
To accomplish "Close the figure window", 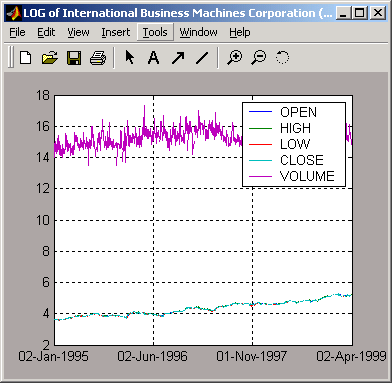I will tap(378, 13).
